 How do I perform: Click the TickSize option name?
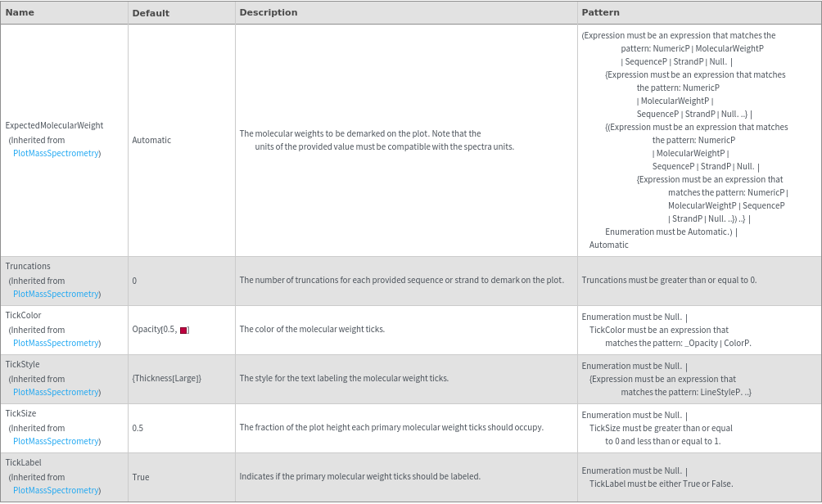(21, 413)
